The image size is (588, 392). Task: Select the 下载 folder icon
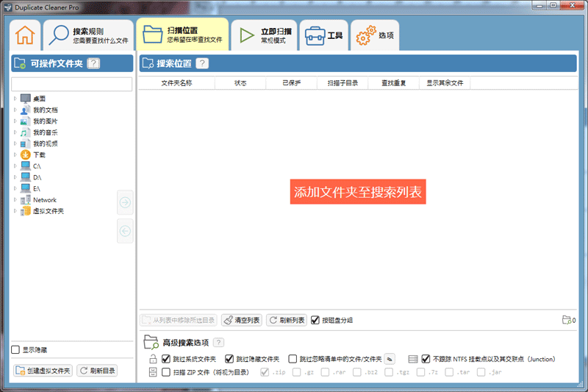click(x=26, y=154)
